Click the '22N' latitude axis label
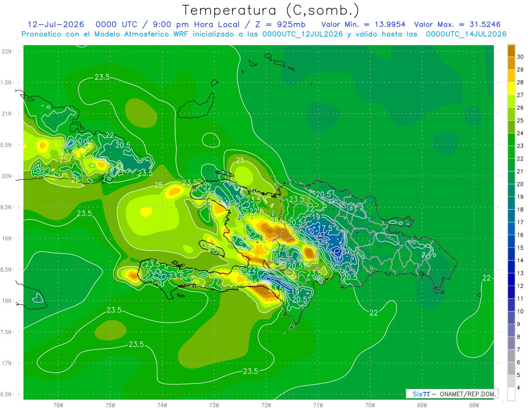 pos(7,51)
